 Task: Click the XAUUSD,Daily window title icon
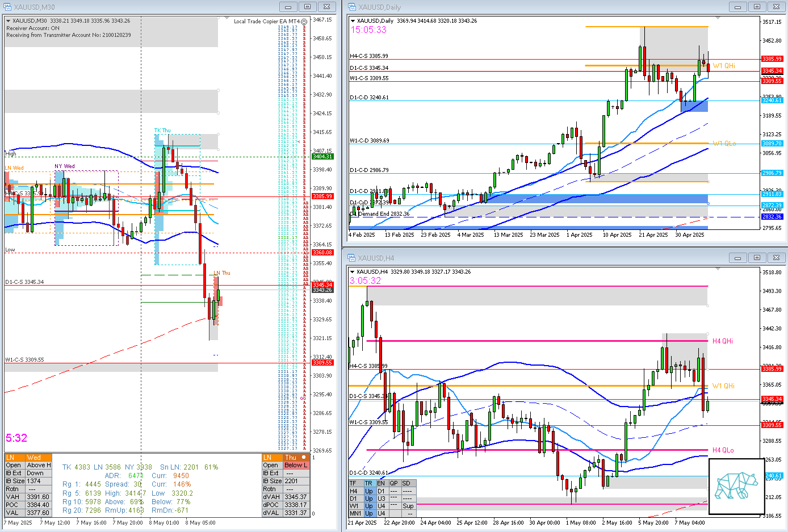coord(351,7)
